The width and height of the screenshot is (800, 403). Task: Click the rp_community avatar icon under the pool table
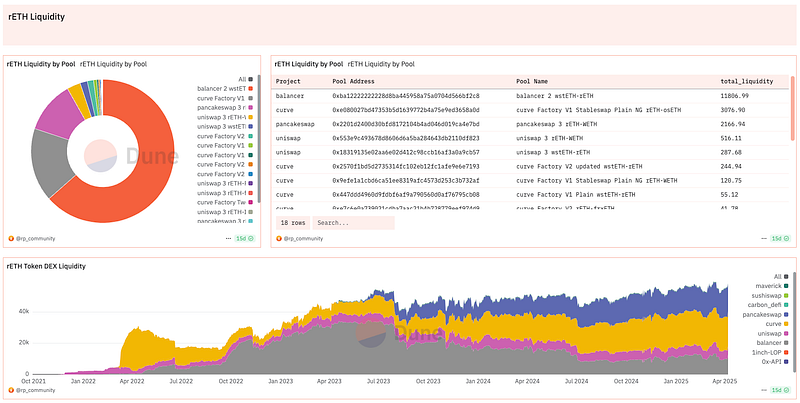tap(279, 238)
